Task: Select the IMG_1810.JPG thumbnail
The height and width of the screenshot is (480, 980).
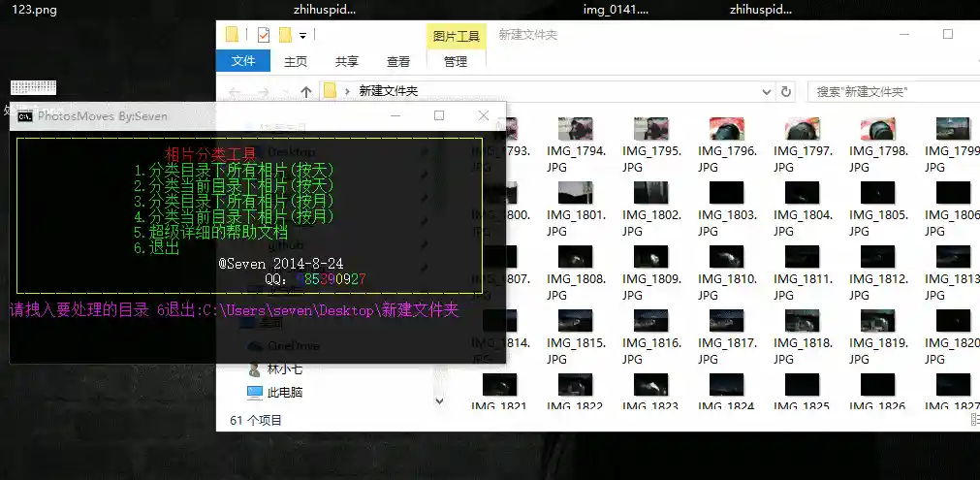Action: point(727,256)
